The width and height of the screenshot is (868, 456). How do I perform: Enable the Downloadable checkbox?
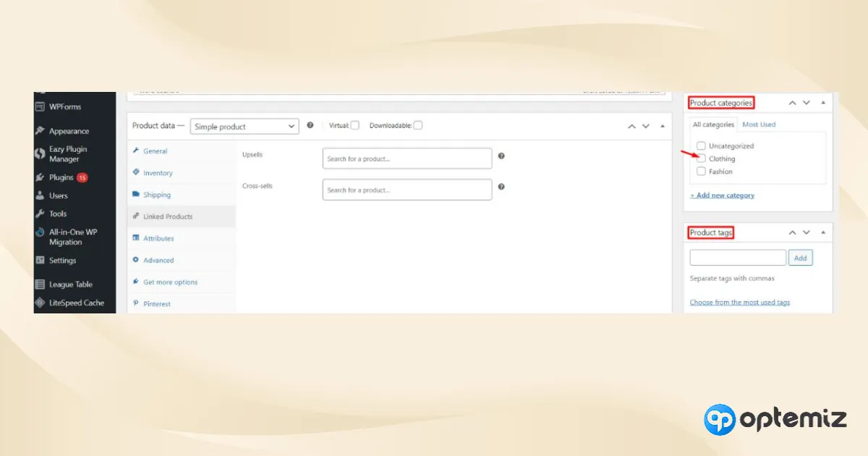[418, 125]
